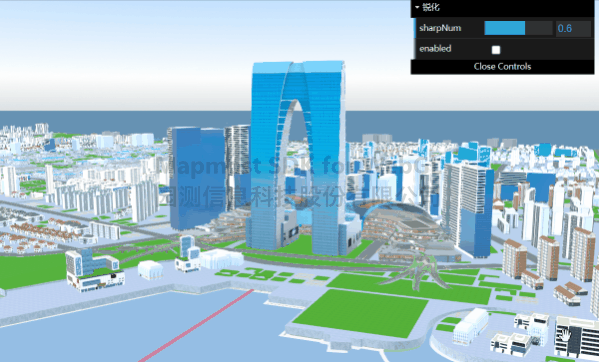Image resolution: width=599 pixels, height=362 pixels.
Task: Close Controls panel button
Action: coord(502,66)
